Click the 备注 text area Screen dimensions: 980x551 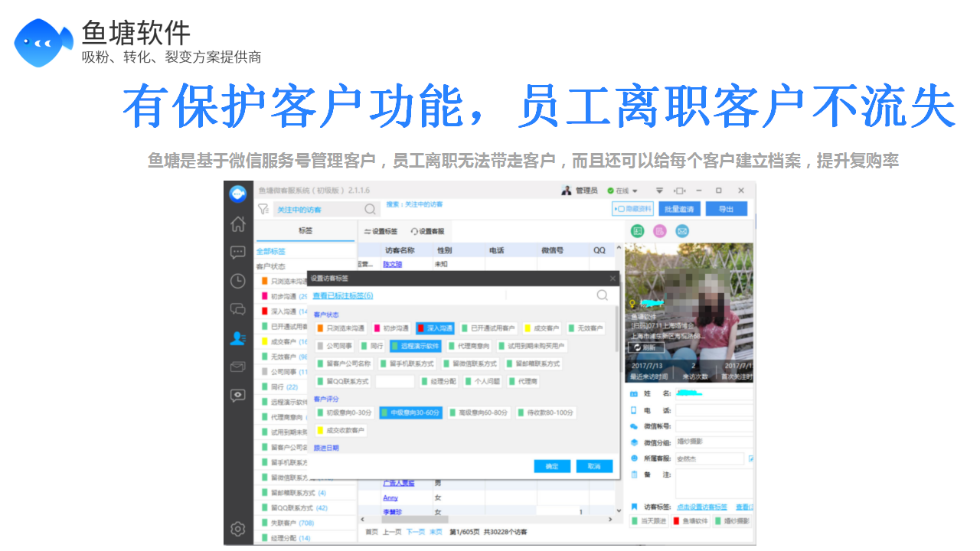(714, 484)
